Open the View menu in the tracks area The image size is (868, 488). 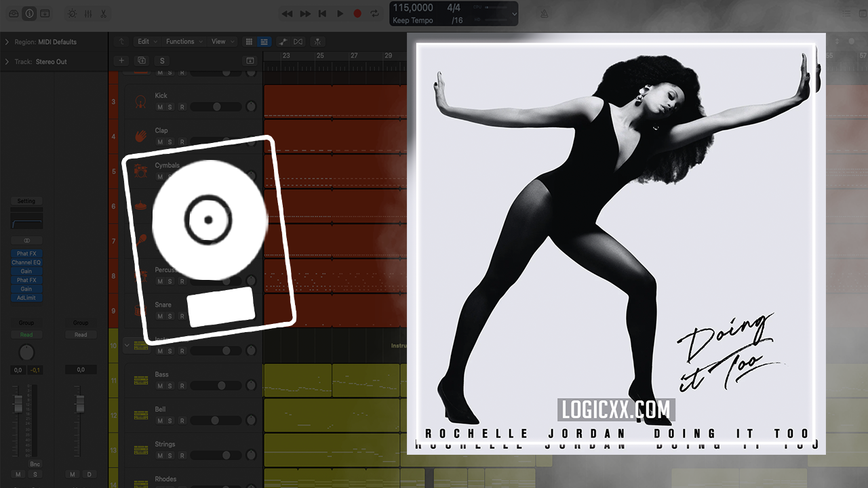tap(222, 41)
